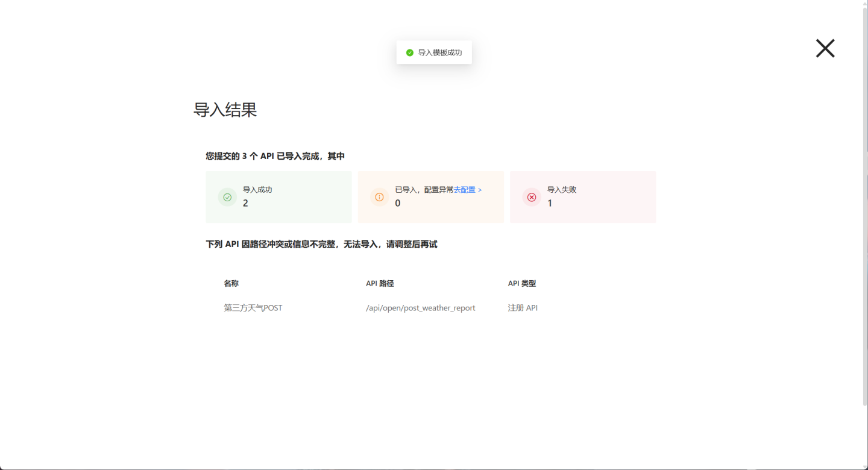The height and width of the screenshot is (470, 868).
Task: Select the API 类型 column header
Action: click(522, 283)
